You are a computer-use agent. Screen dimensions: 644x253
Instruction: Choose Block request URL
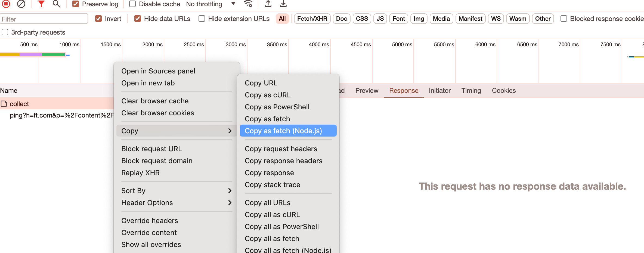177,149
